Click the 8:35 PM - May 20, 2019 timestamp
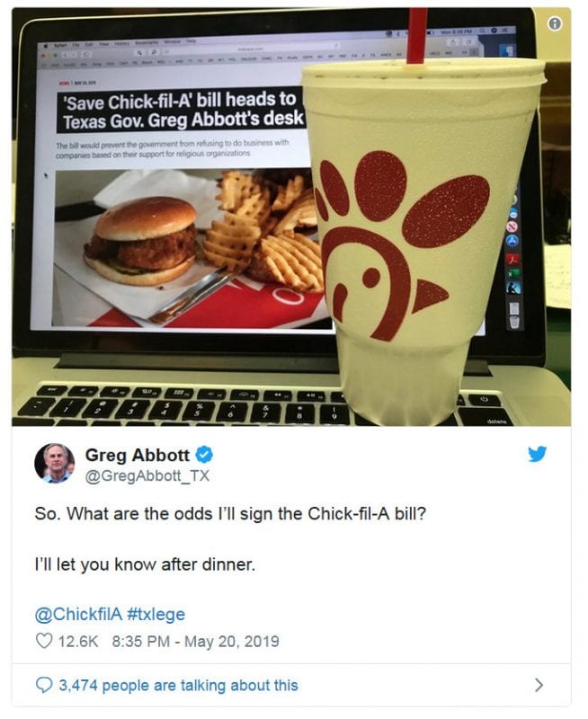Image resolution: width=588 pixels, height=719 pixels. point(195,641)
